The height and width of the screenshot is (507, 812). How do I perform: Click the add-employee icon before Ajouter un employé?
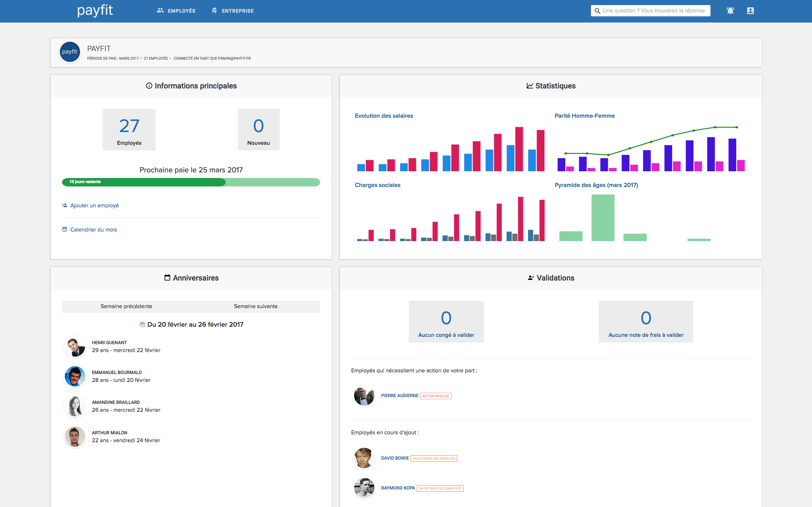[x=64, y=205]
